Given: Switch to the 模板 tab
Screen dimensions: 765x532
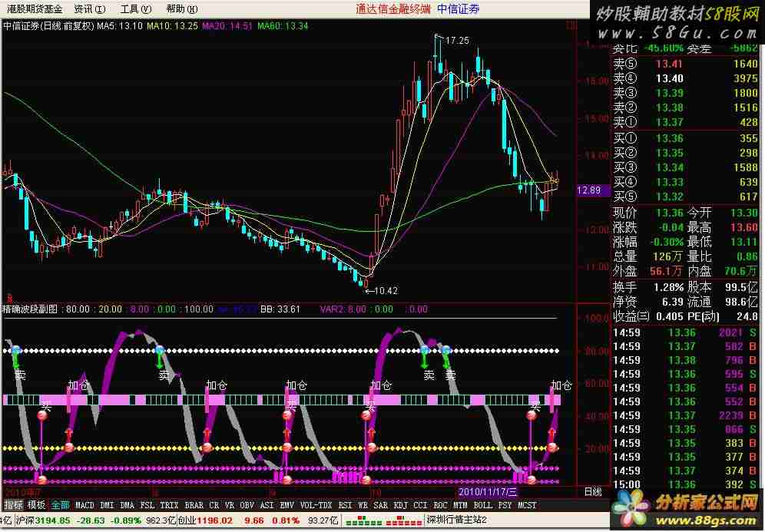Looking at the screenshot, I should (x=37, y=505).
